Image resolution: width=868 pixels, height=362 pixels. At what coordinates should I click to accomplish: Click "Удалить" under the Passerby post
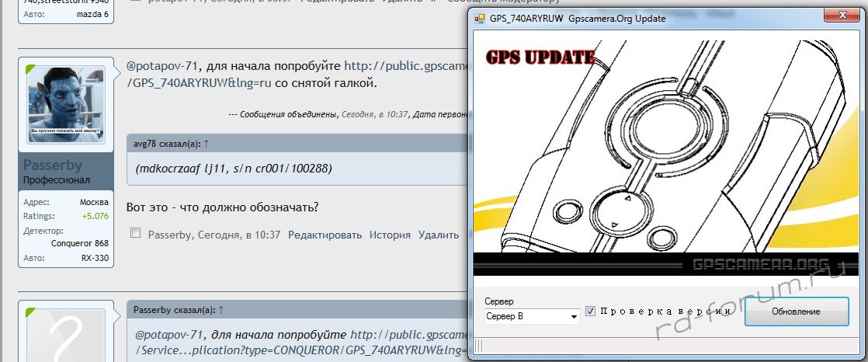pyautogui.click(x=439, y=235)
